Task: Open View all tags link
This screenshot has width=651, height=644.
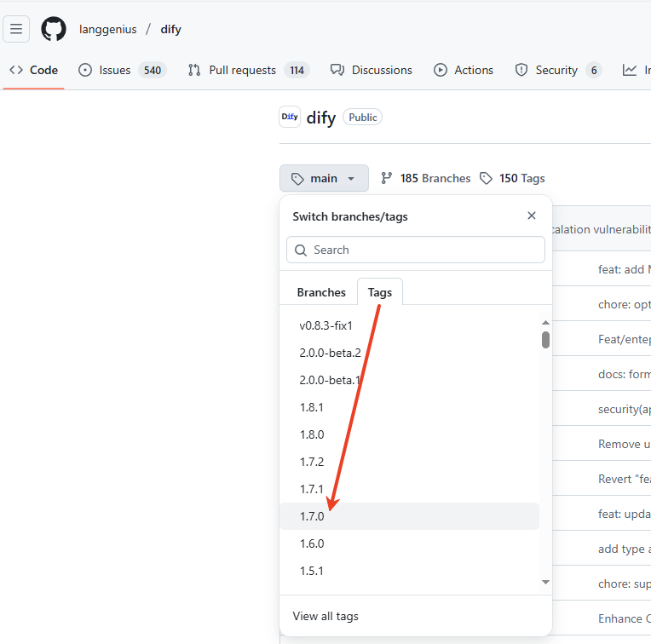Action: click(325, 616)
